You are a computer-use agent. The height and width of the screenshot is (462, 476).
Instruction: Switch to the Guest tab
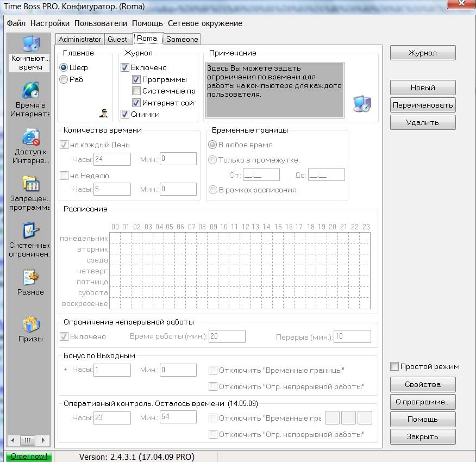point(117,39)
